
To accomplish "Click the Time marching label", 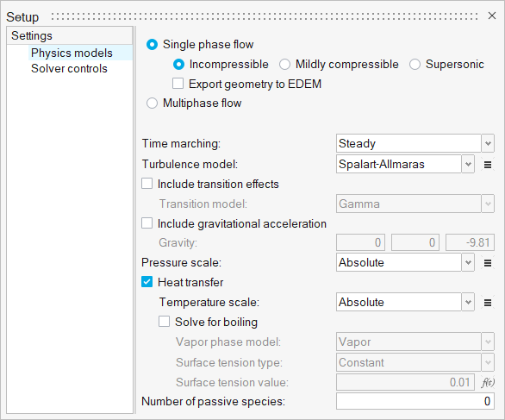I will [x=181, y=143].
